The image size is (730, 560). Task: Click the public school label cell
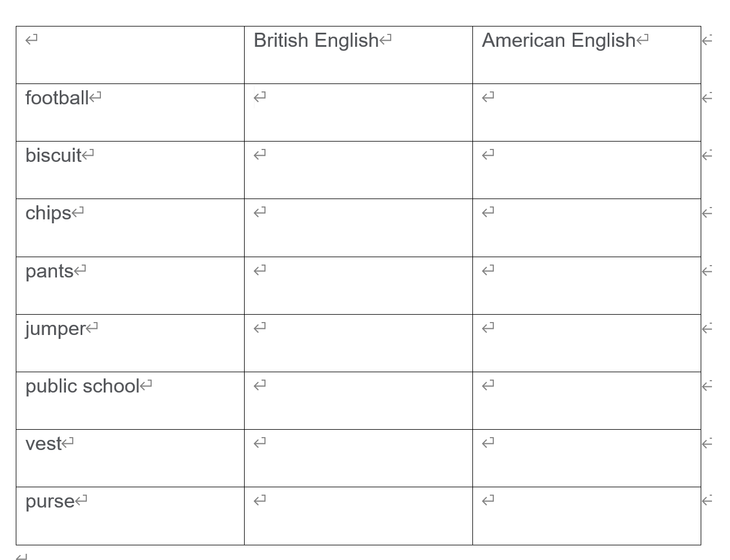130,400
